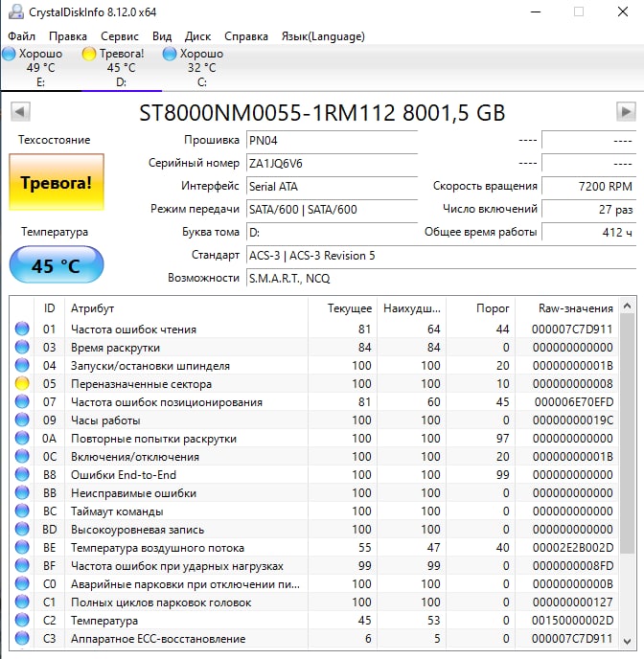Switch to disk D: tab with Тревога status
644x659 pixels.
[x=121, y=67]
